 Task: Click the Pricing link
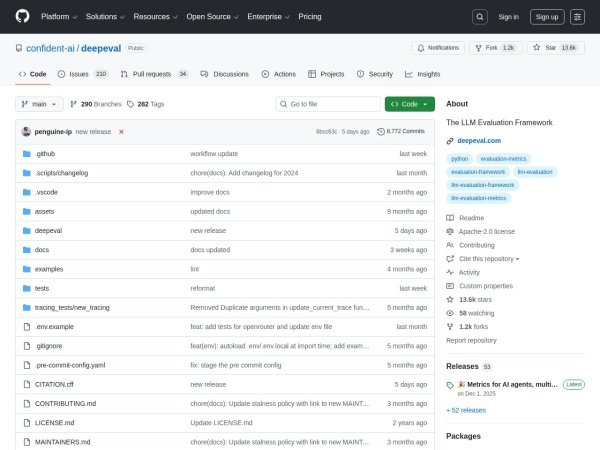click(x=310, y=17)
